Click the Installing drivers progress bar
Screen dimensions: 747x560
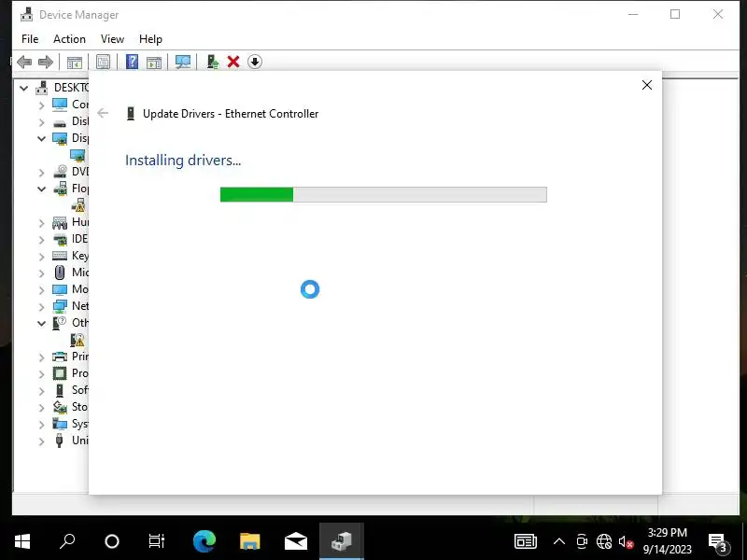coord(384,194)
